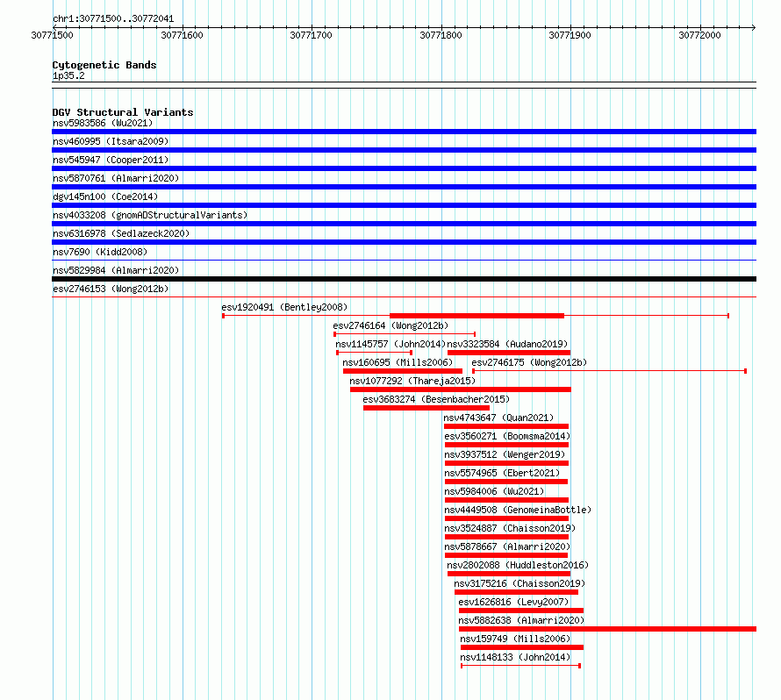The height and width of the screenshot is (700, 781).
Task: Open nsv1148133 (John2014) variant
Action: 515,657
